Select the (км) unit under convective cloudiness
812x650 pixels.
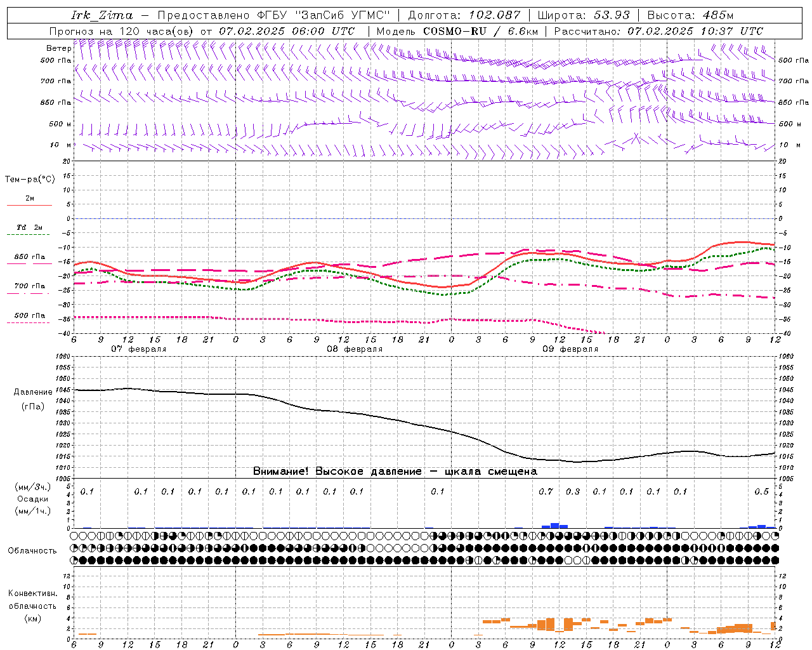coord(32,618)
